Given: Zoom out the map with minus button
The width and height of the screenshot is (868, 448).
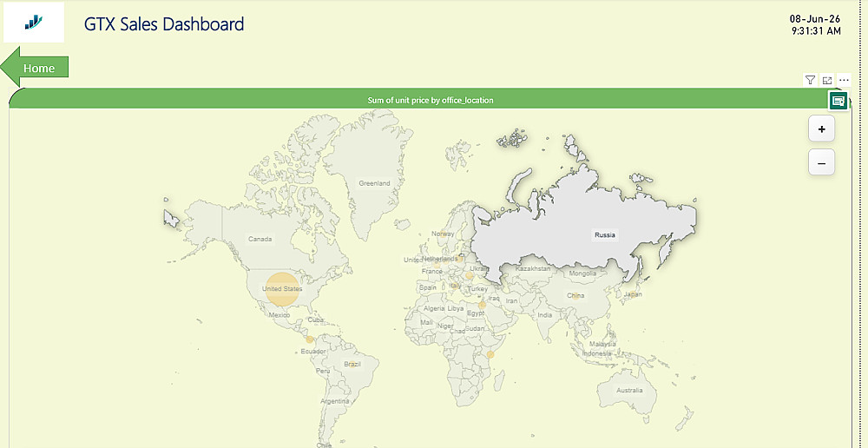Looking at the screenshot, I should click(821, 163).
